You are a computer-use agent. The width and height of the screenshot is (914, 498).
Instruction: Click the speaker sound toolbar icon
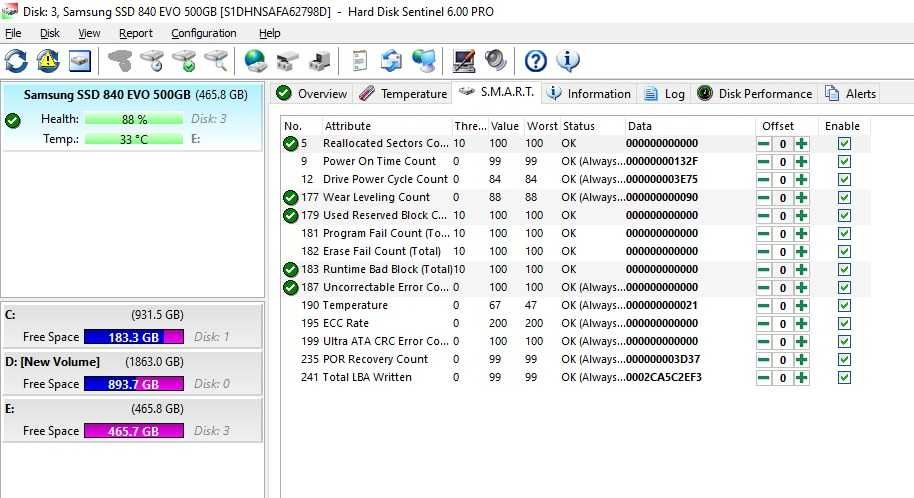(496, 61)
